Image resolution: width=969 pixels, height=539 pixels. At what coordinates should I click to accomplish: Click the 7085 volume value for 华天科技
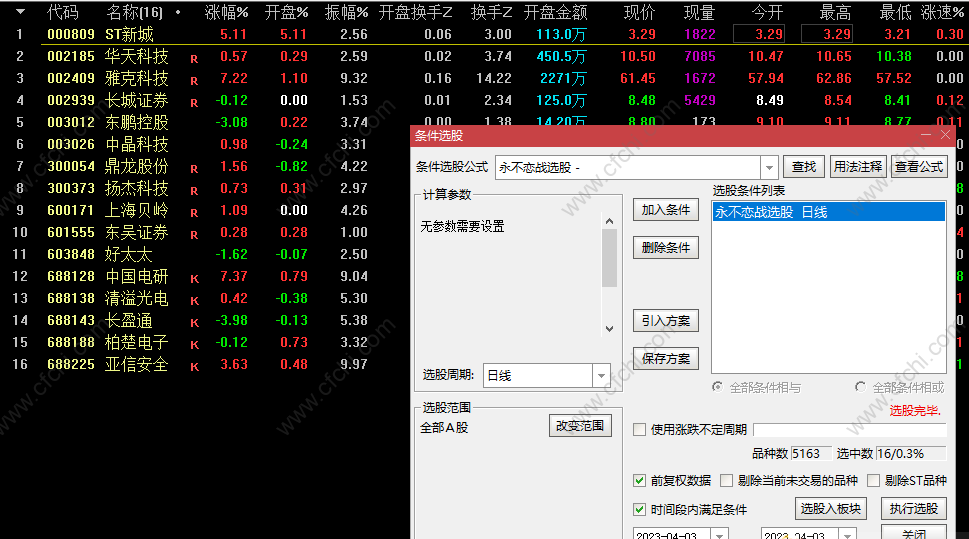700,56
